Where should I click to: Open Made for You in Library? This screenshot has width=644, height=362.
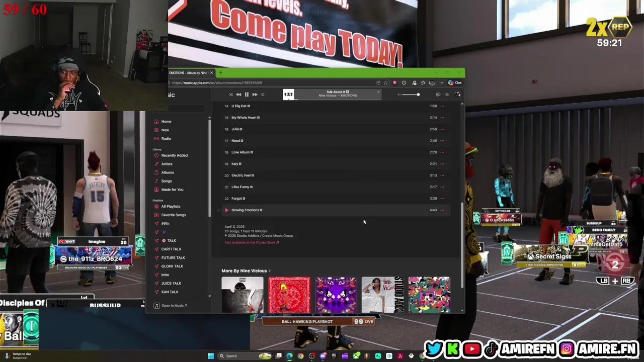(x=172, y=190)
